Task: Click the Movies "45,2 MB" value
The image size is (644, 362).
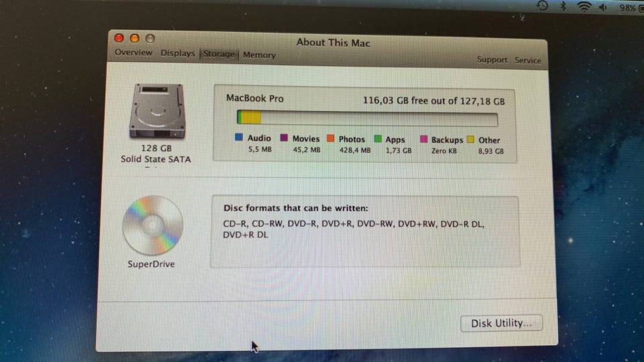Action: point(307,149)
